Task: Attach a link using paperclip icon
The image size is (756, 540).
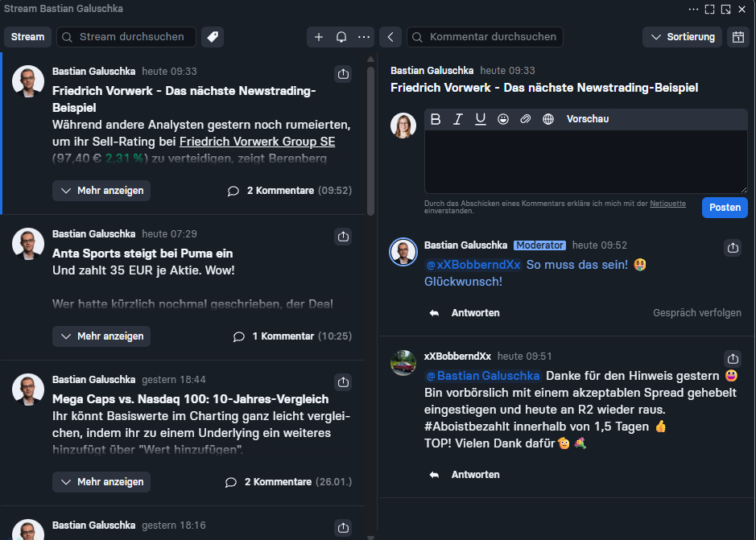Action: tap(525, 119)
